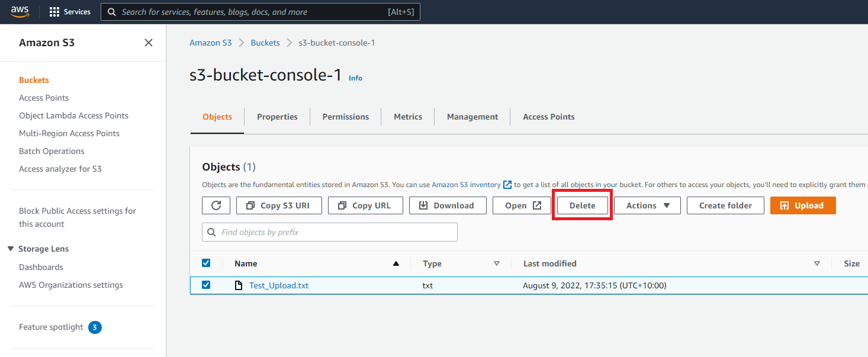Image resolution: width=868 pixels, height=357 pixels.
Task: Click the Test_Upload.txt file icon
Action: [x=239, y=285]
